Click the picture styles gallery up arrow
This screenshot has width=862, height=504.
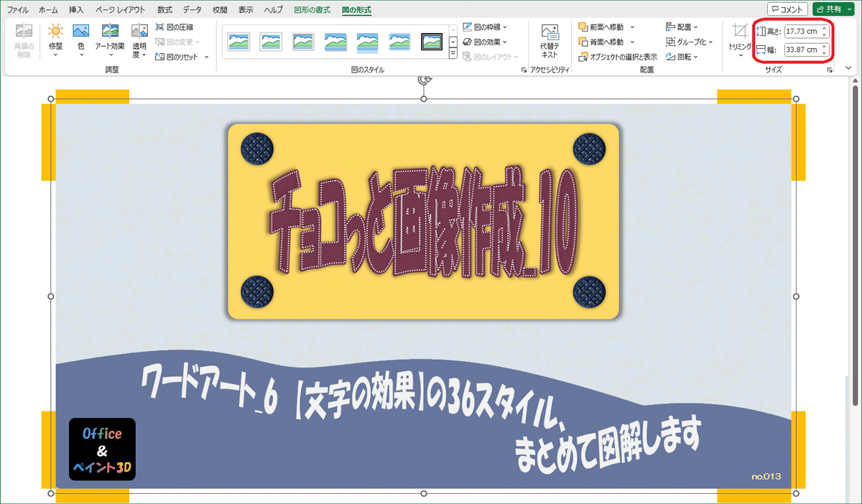coord(453,30)
